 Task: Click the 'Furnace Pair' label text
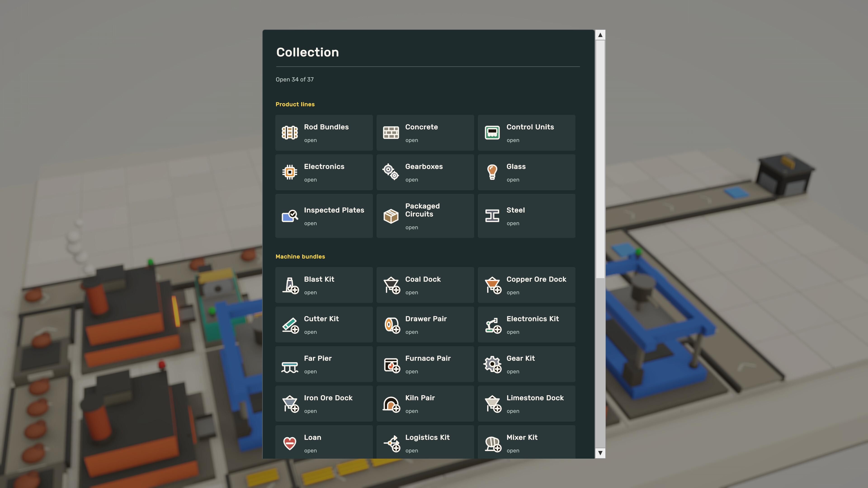pyautogui.click(x=428, y=358)
